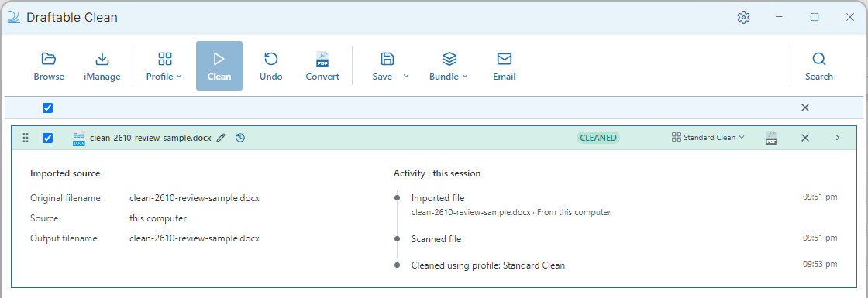This screenshot has height=298, width=868.
Task: Click the Draftable Clean logo
Action: point(13,17)
